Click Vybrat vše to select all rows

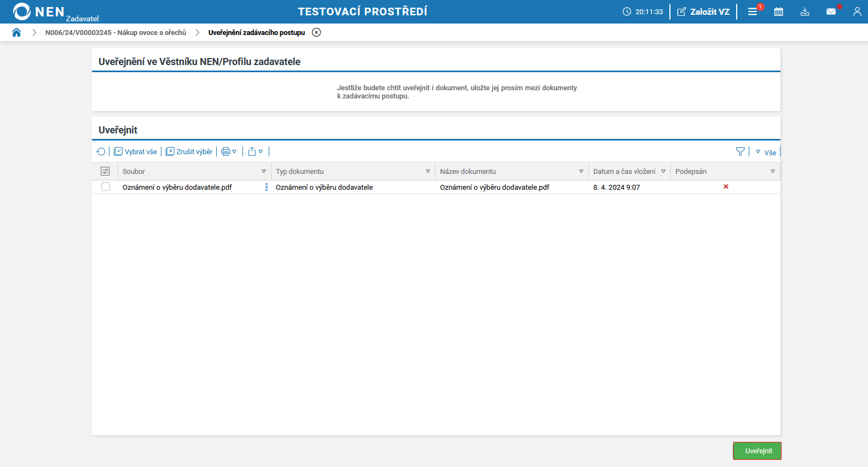point(135,151)
